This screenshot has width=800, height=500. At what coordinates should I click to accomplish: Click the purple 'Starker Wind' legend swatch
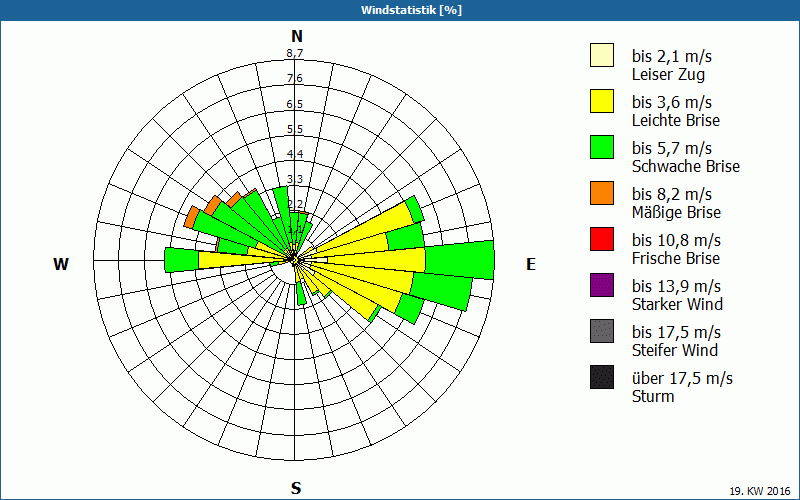602,285
